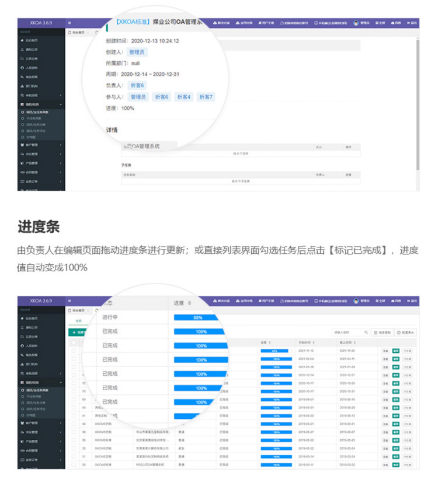438x504 pixels.
Task: Tick the checkbox for task row 40
Action: pos(74,423)
